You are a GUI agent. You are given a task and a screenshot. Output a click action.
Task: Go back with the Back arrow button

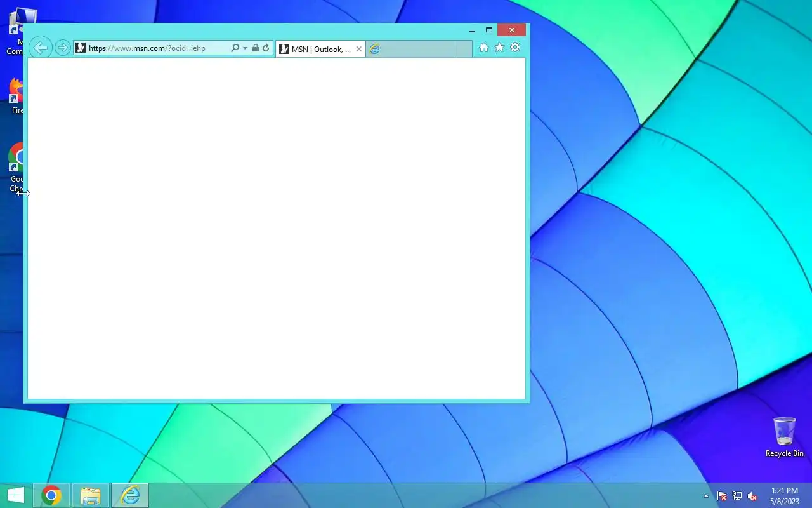coord(40,48)
